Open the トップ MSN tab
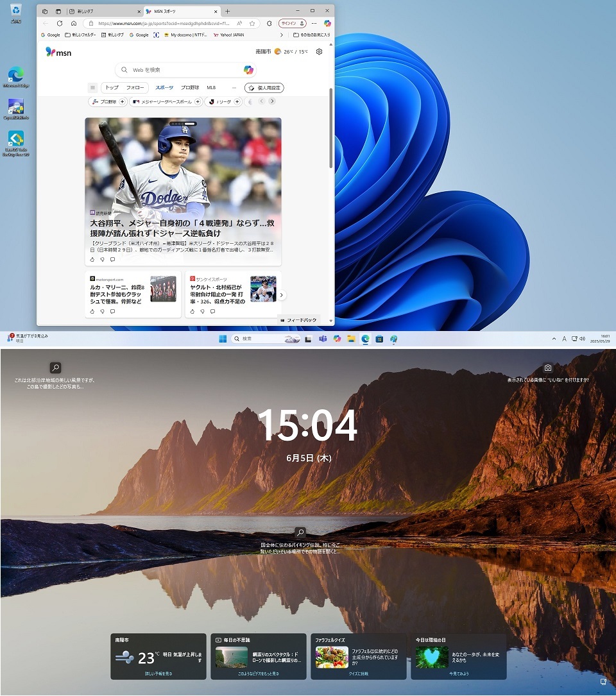This screenshot has height=696, width=616. coord(112,87)
